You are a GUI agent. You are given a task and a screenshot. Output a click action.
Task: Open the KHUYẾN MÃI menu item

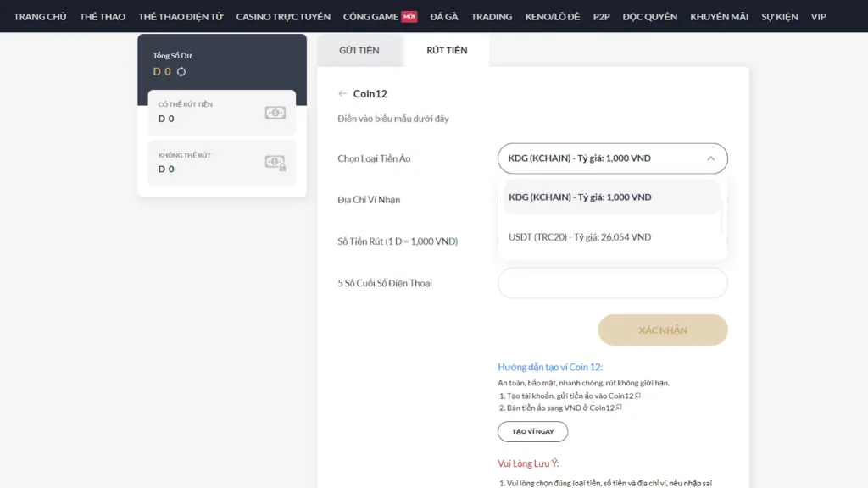[x=719, y=17]
